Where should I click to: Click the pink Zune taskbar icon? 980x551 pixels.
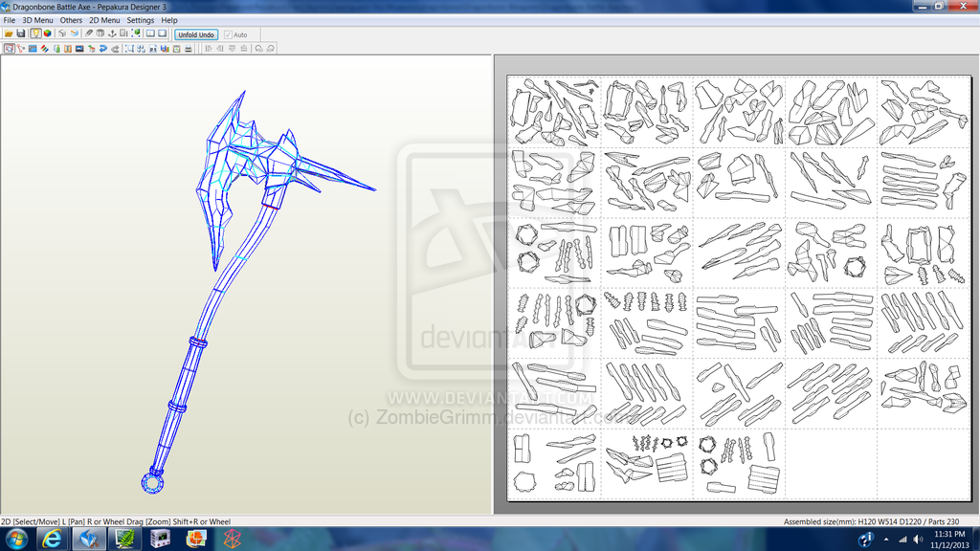(232, 540)
